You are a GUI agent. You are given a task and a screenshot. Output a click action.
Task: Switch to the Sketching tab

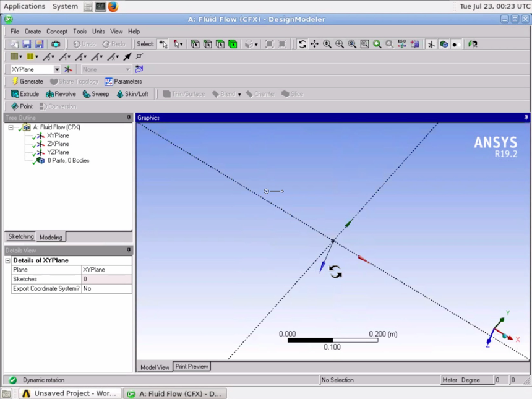click(x=20, y=237)
